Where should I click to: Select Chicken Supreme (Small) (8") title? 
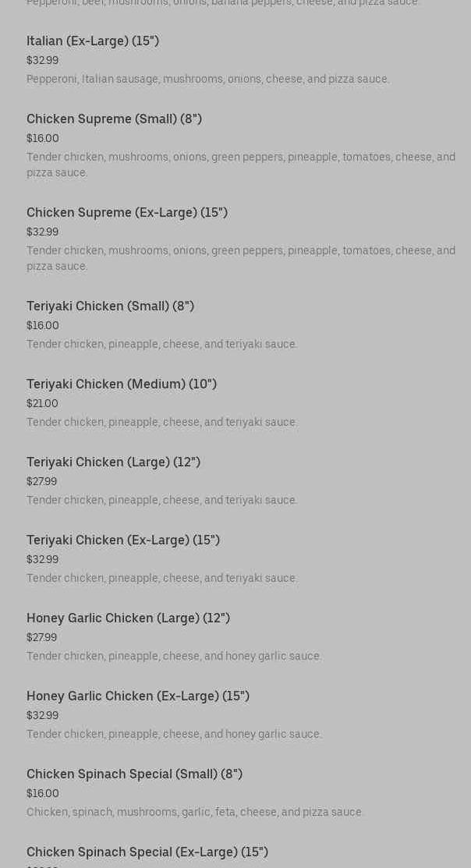point(114,119)
